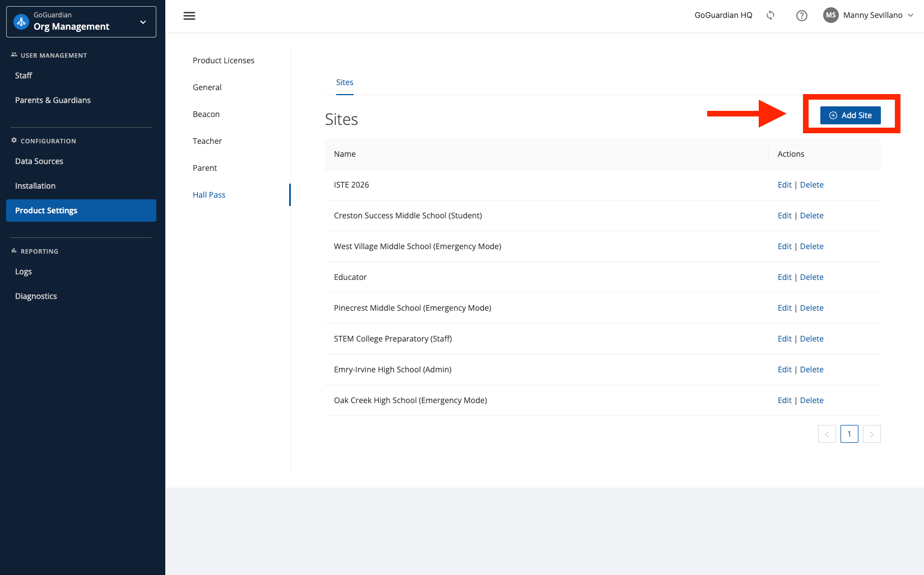The height and width of the screenshot is (575, 924).
Task: Go to previous page arrow
Action: point(827,434)
